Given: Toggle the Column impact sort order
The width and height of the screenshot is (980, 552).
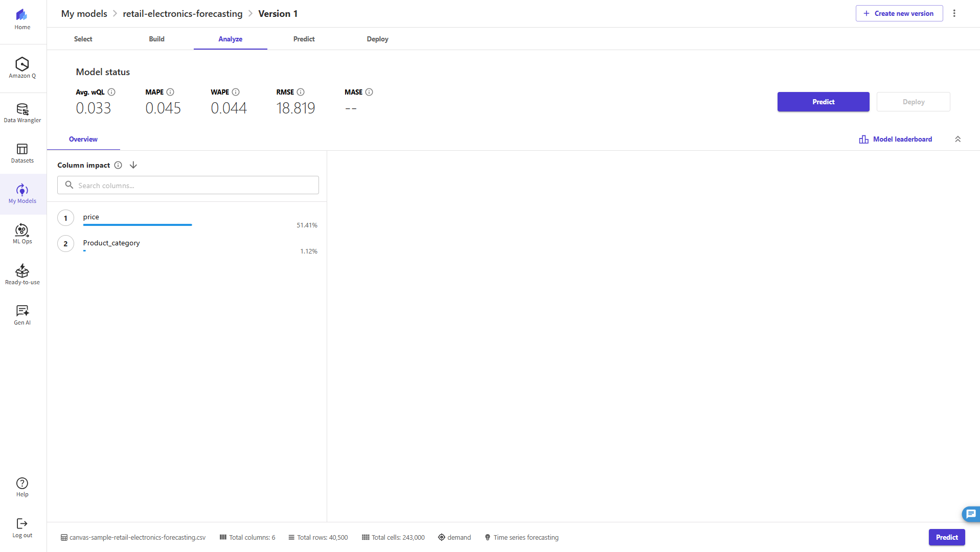Looking at the screenshot, I should pyautogui.click(x=133, y=165).
